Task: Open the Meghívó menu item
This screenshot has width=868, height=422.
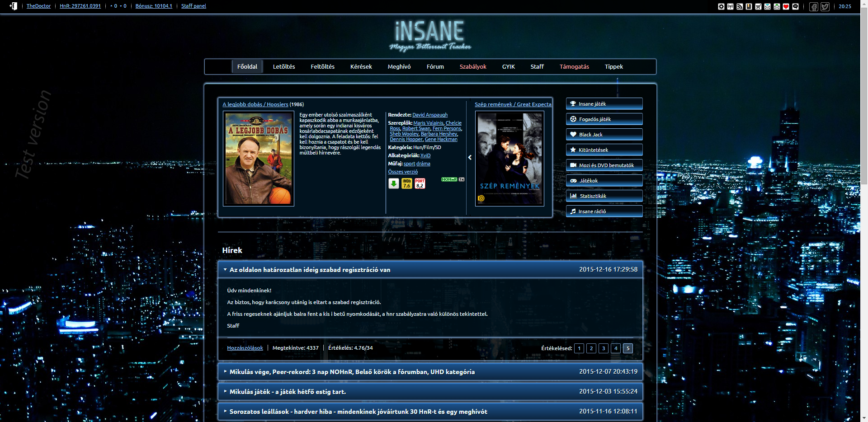Action: tap(399, 66)
